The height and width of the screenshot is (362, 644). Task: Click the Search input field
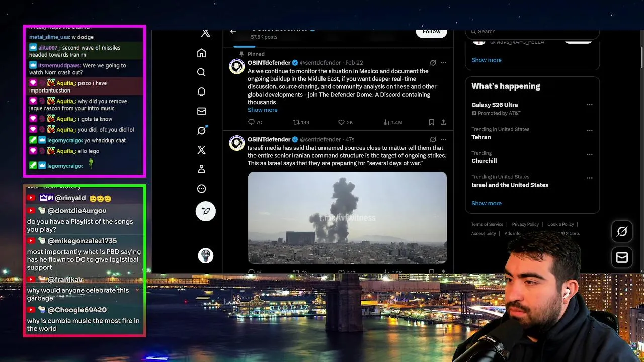(x=532, y=32)
